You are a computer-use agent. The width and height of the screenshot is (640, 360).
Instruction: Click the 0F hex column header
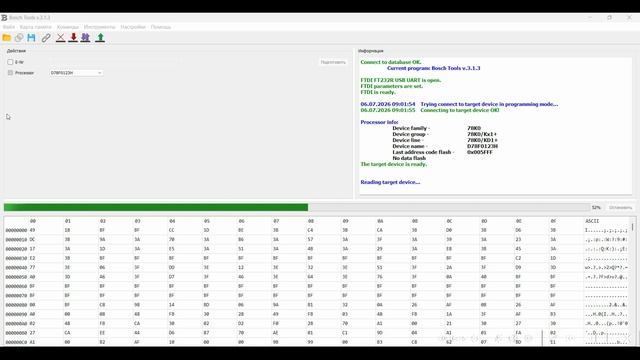553,221
